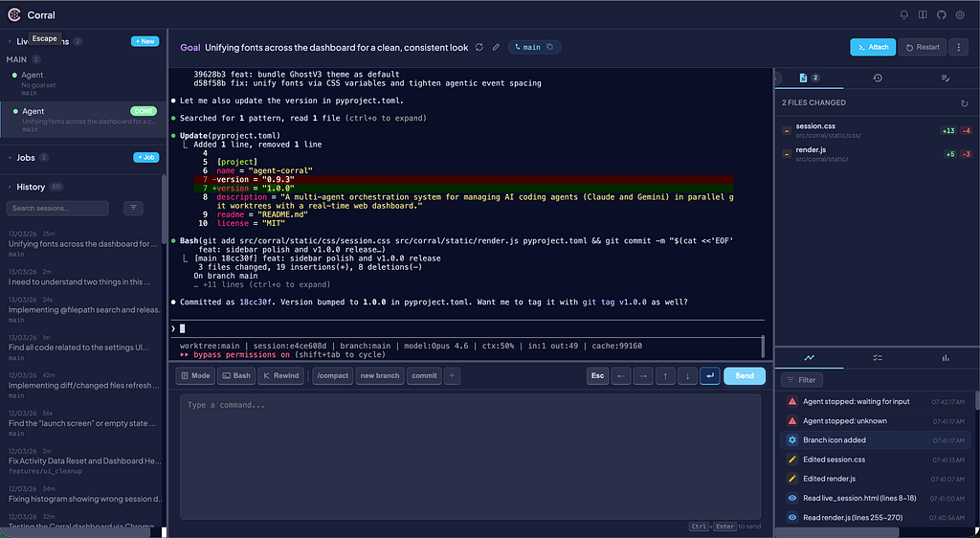Click Read render.js lines 255-270 event
Image resolution: width=980 pixels, height=538 pixels.
(x=875, y=517)
